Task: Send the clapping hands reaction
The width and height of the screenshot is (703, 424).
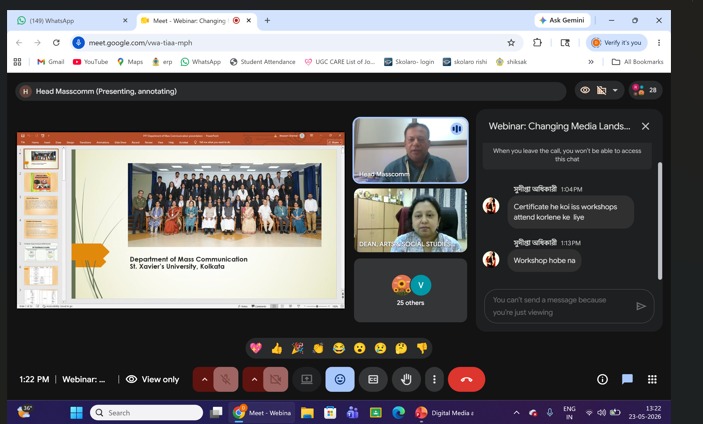Action: [318, 348]
